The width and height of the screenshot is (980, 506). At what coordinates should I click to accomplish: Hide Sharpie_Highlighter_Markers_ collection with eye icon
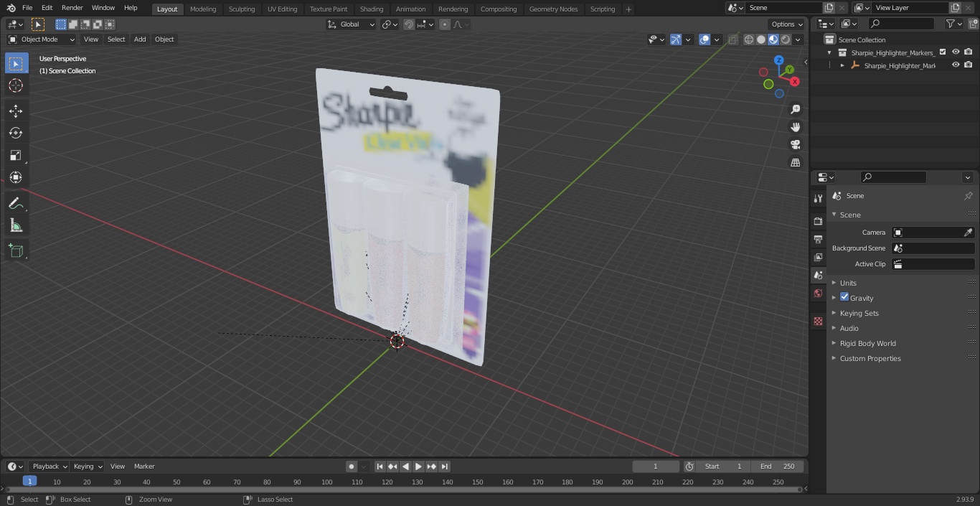(956, 52)
